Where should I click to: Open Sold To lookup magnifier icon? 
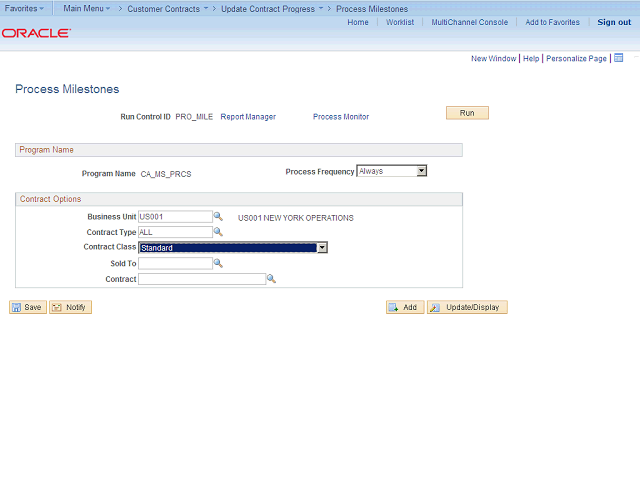click(x=218, y=263)
